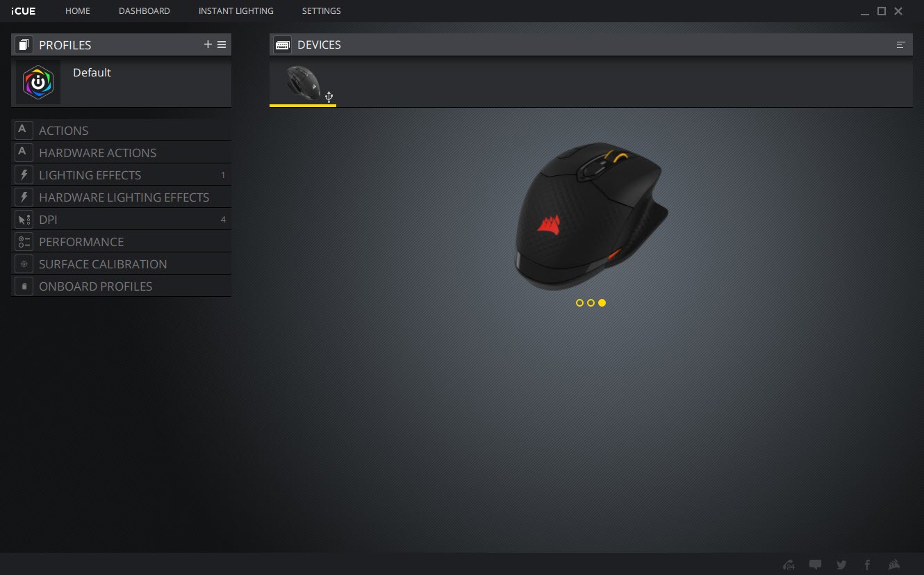The width and height of the screenshot is (924, 575).
Task: Go to Settings
Action: point(322,11)
